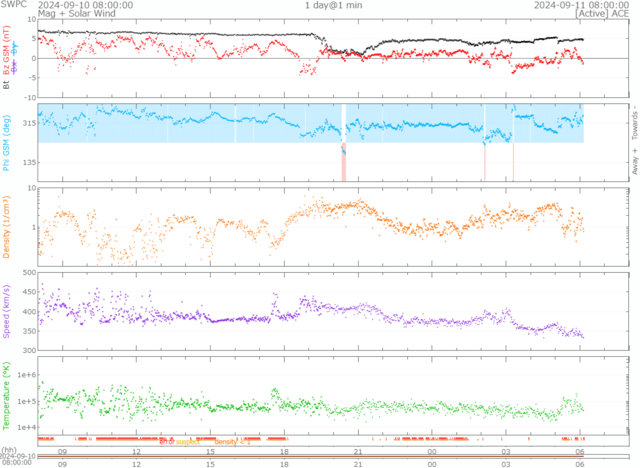Click the black Bt axis label
Viewport: 640px width, 468px height.
pos(7,85)
